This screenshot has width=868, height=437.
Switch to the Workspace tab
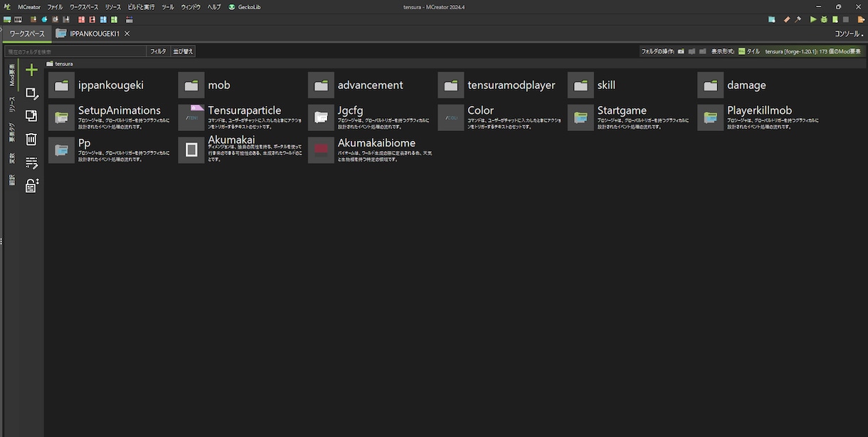27,33
